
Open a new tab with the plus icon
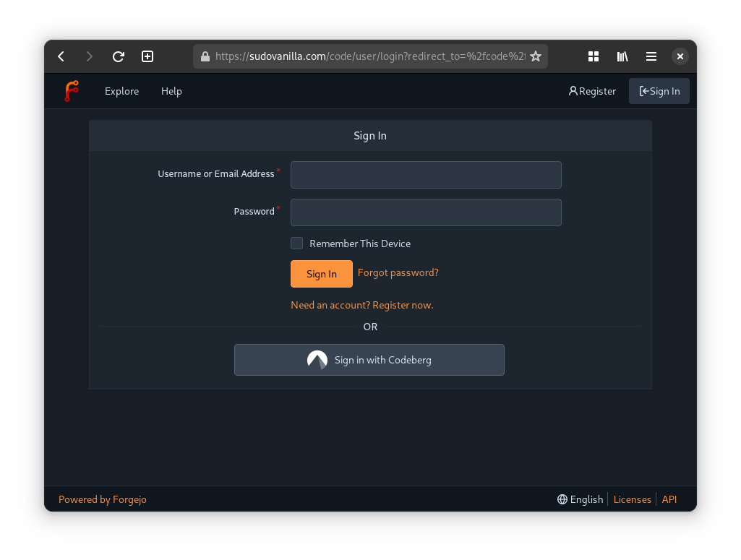147,56
